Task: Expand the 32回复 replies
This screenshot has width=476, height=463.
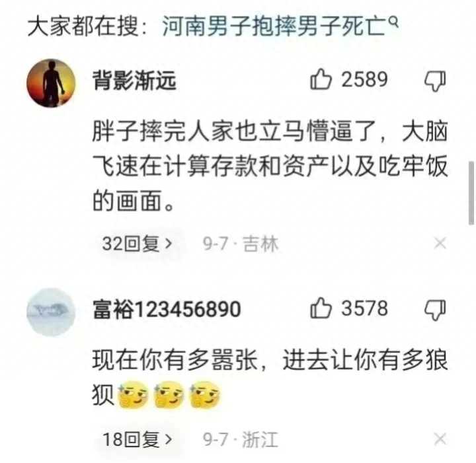Action: (x=138, y=244)
